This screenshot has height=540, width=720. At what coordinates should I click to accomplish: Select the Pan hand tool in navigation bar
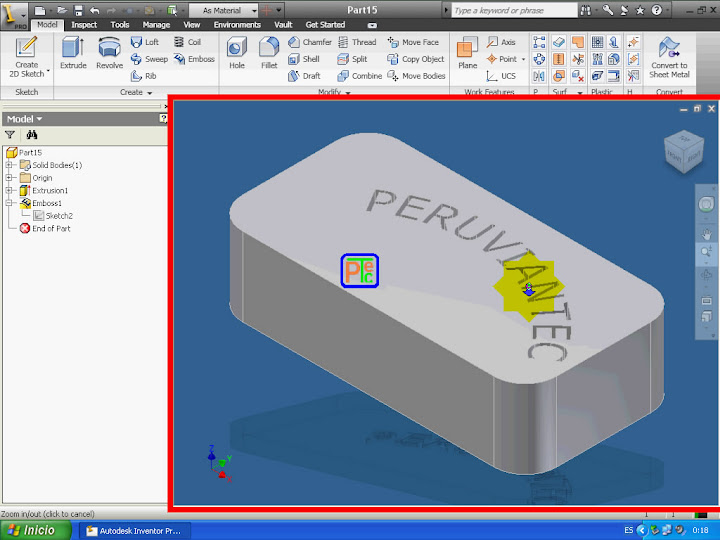pos(706,234)
